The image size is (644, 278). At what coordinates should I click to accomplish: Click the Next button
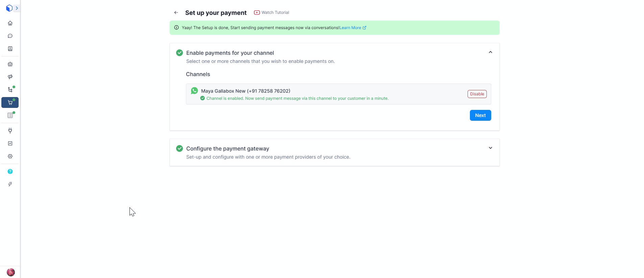pyautogui.click(x=480, y=115)
